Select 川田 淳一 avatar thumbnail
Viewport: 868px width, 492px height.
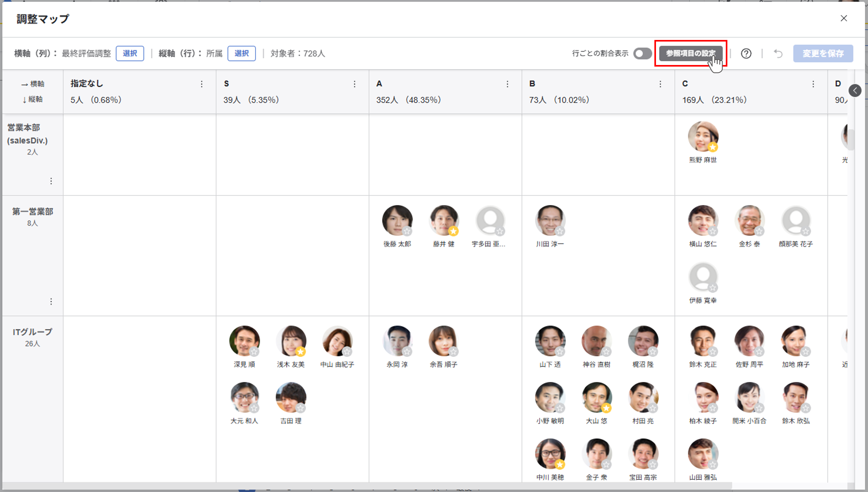pos(550,220)
